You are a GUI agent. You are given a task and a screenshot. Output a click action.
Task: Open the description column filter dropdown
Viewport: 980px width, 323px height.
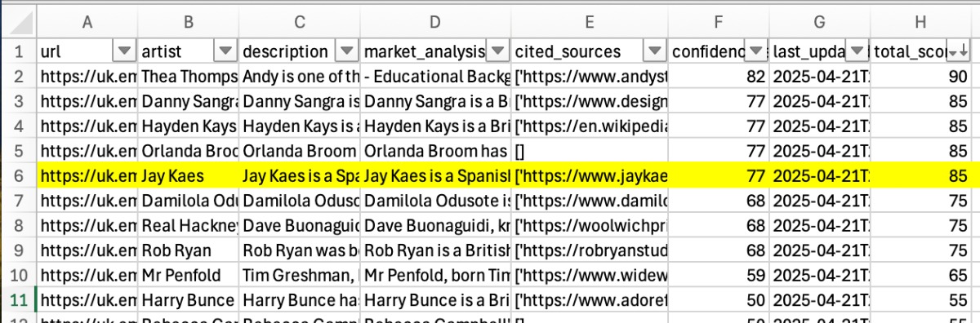346,51
